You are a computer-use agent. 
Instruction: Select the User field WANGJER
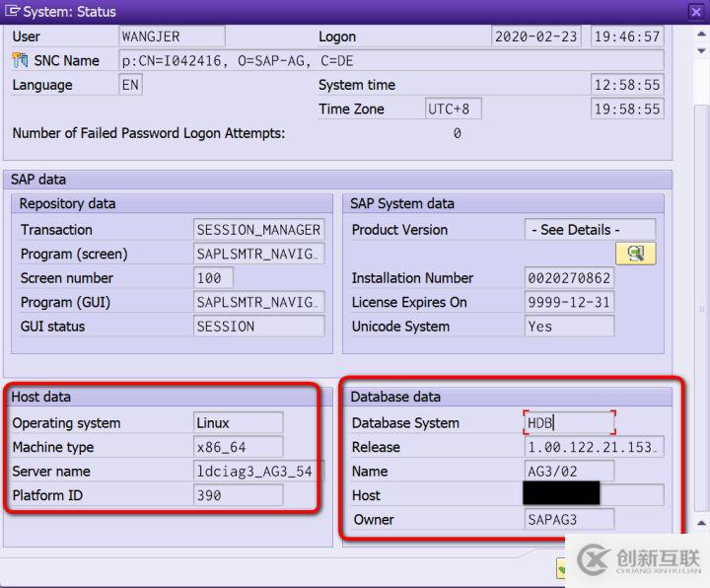pos(172,37)
